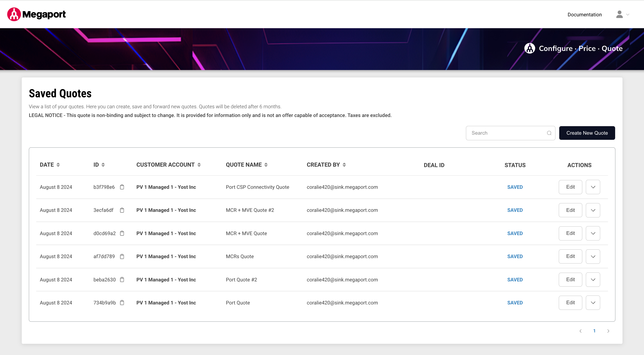Edit the Port Quote #2 row

click(x=570, y=279)
